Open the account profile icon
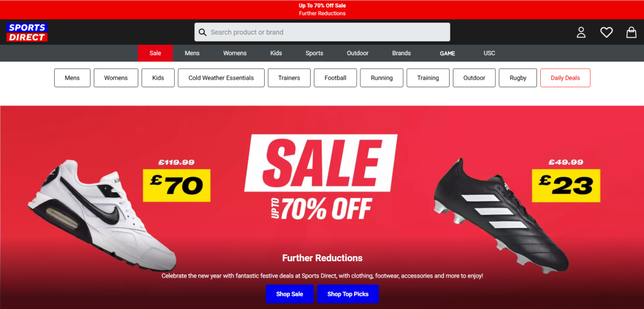This screenshot has height=309, width=644. click(580, 33)
